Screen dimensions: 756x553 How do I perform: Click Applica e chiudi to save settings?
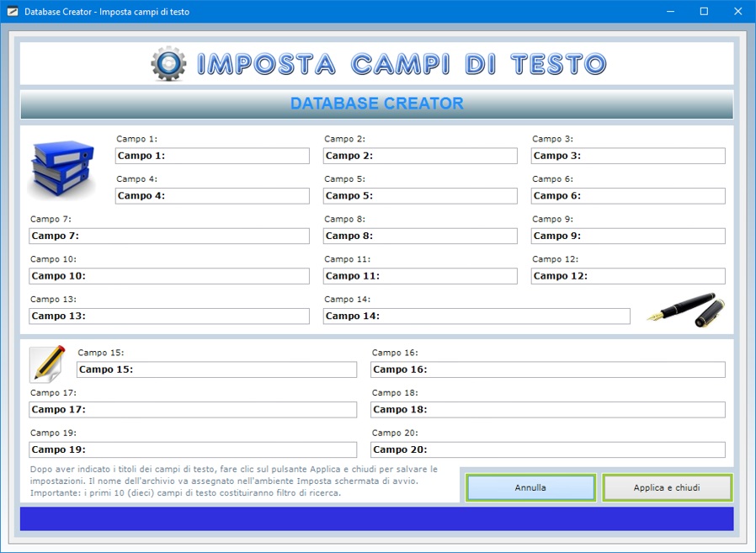(x=667, y=487)
